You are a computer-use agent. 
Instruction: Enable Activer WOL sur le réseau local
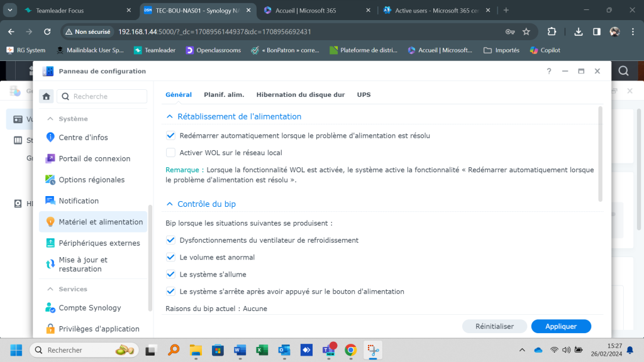tap(170, 153)
